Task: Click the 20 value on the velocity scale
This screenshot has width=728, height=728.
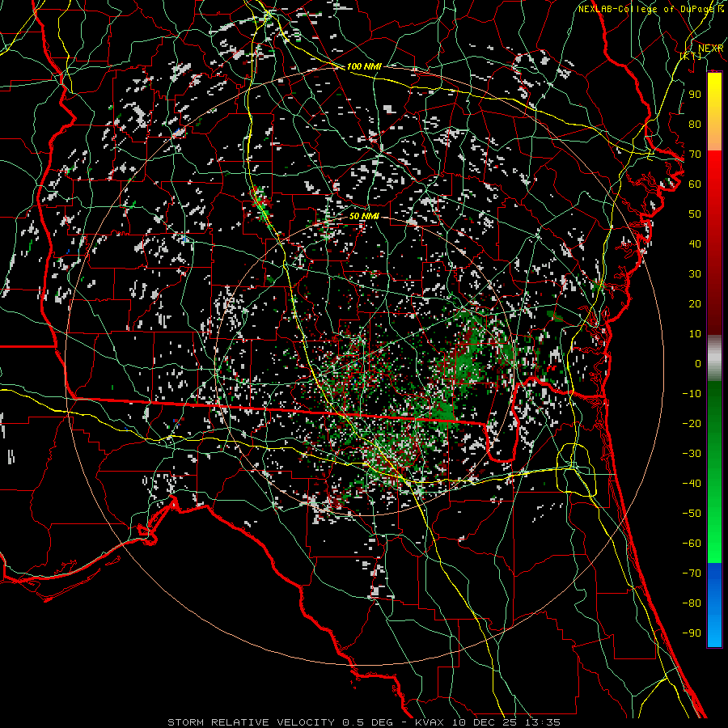Action: coord(695,303)
